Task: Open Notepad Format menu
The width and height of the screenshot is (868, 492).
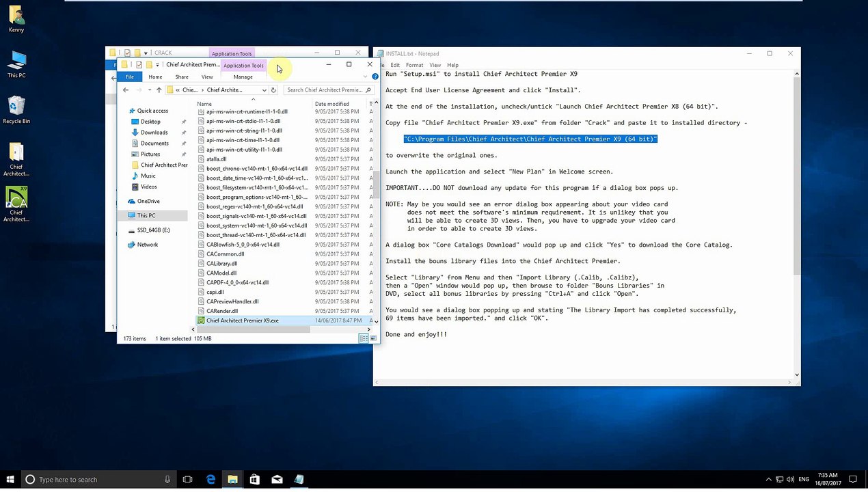Action: (414, 65)
